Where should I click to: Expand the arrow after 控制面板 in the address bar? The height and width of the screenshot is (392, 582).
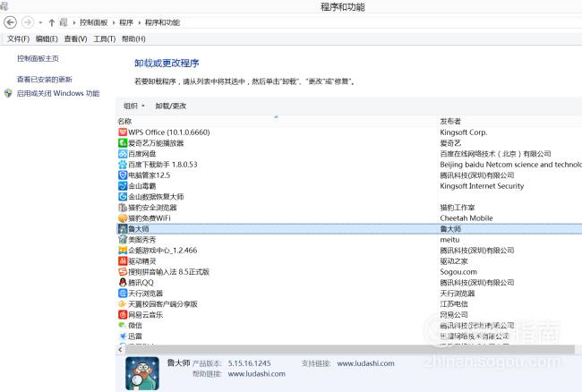tap(114, 22)
